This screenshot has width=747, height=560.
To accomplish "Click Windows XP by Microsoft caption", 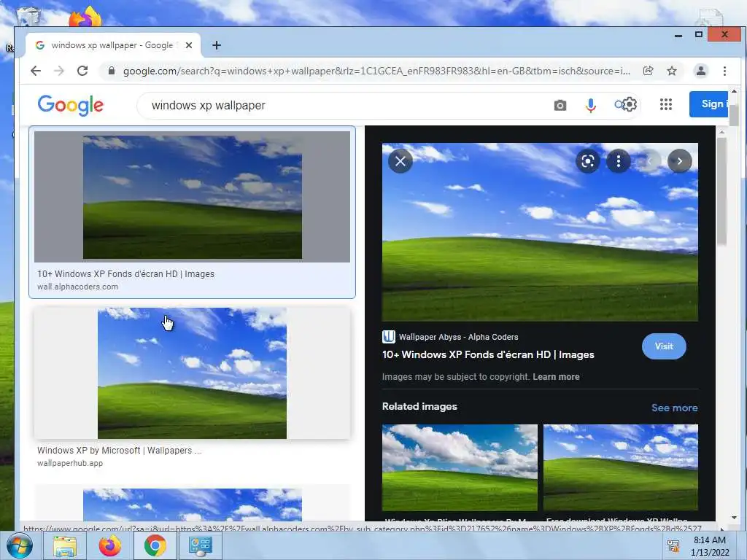I will (119, 451).
